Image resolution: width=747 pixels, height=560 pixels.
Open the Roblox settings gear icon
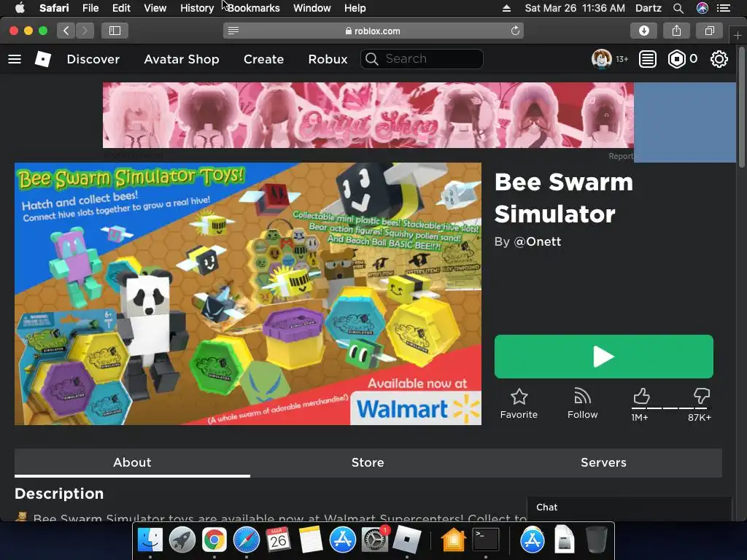[719, 59]
